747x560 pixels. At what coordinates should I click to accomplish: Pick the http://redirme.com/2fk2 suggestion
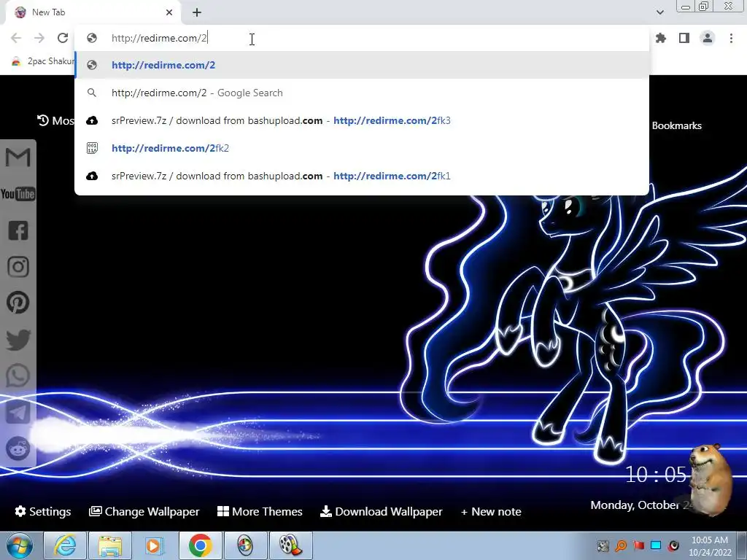tap(362, 148)
